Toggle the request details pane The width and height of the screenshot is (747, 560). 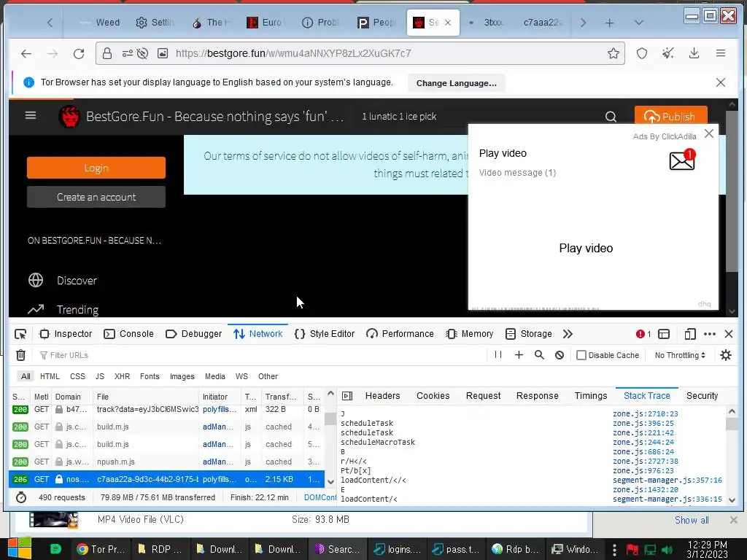[347, 396]
